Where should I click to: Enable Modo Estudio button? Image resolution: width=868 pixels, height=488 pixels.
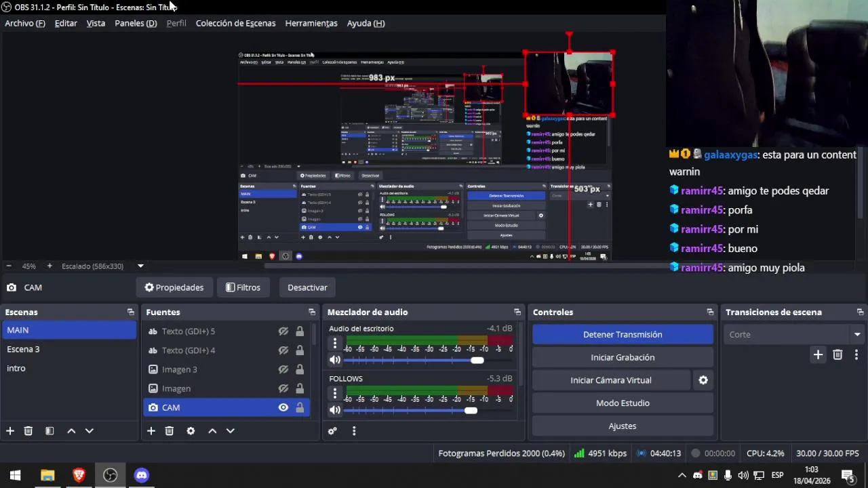pos(623,403)
